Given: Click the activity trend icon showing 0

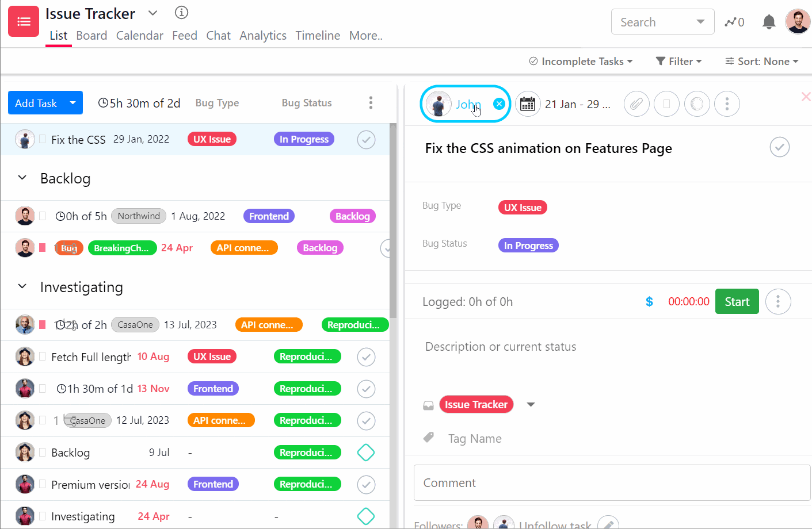Looking at the screenshot, I should coord(734,21).
